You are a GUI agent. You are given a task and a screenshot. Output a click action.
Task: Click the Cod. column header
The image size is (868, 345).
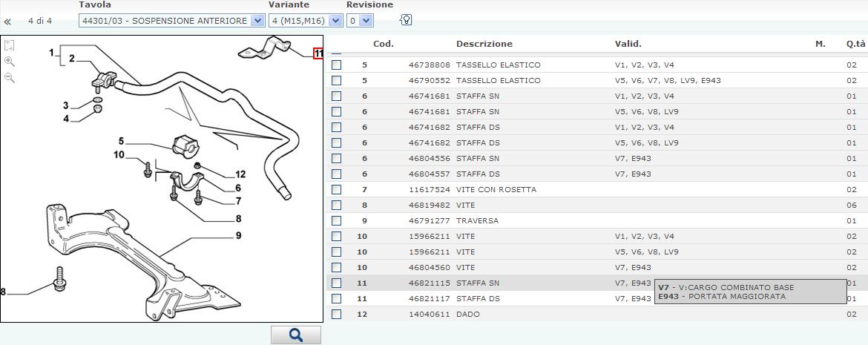(383, 44)
